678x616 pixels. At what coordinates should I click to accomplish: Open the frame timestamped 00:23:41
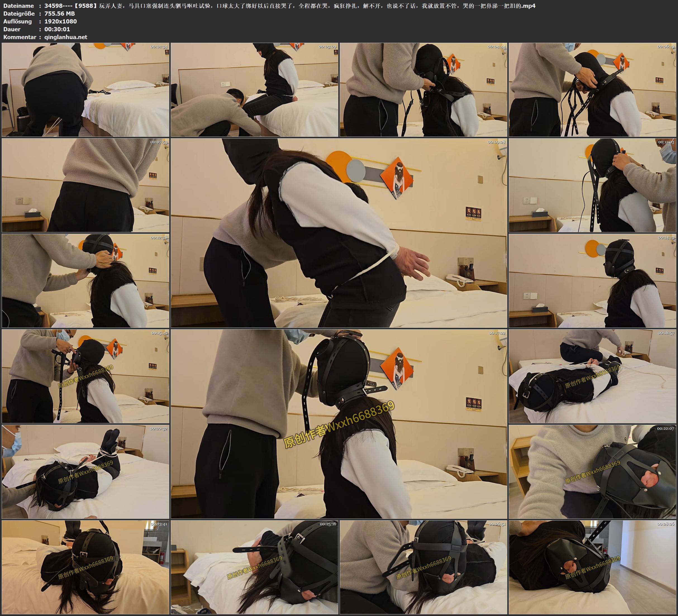85,567
